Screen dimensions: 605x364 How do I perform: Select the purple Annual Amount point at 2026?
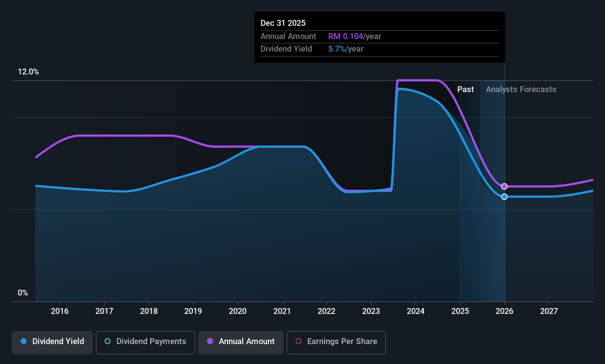[504, 186]
